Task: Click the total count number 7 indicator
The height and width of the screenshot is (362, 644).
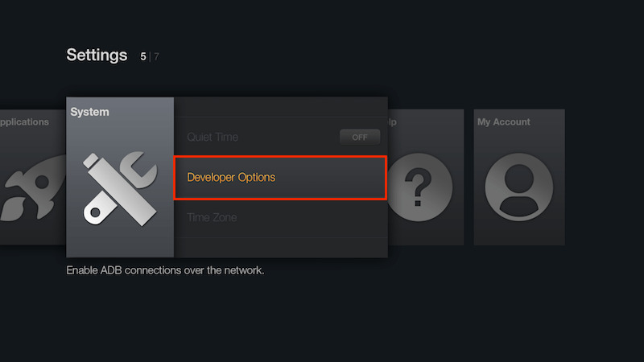Action: point(156,56)
